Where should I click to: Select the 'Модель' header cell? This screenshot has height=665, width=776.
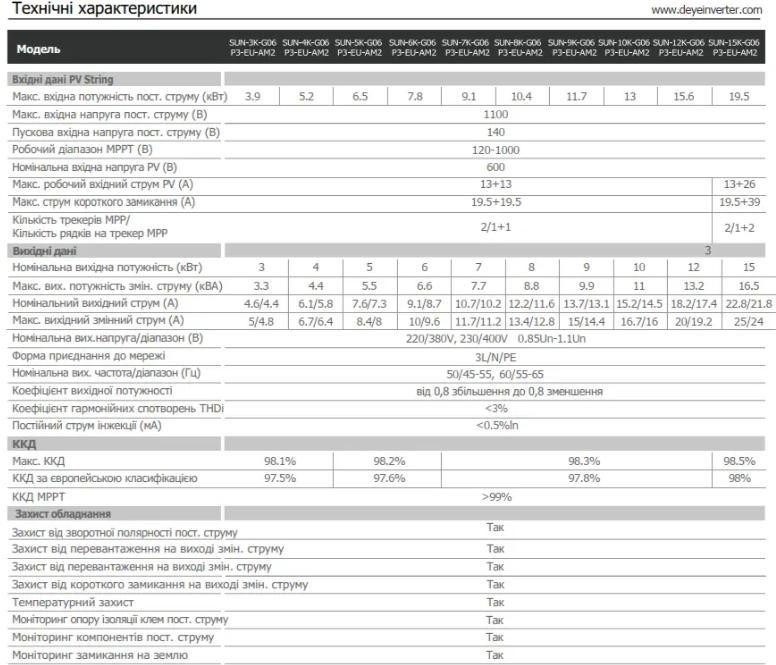[x=38, y=48]
